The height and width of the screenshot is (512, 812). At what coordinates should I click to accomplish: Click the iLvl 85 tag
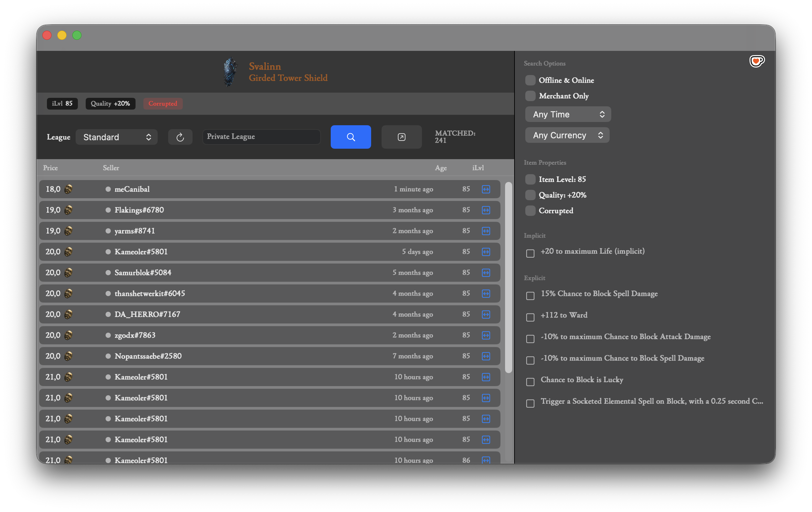62,104
